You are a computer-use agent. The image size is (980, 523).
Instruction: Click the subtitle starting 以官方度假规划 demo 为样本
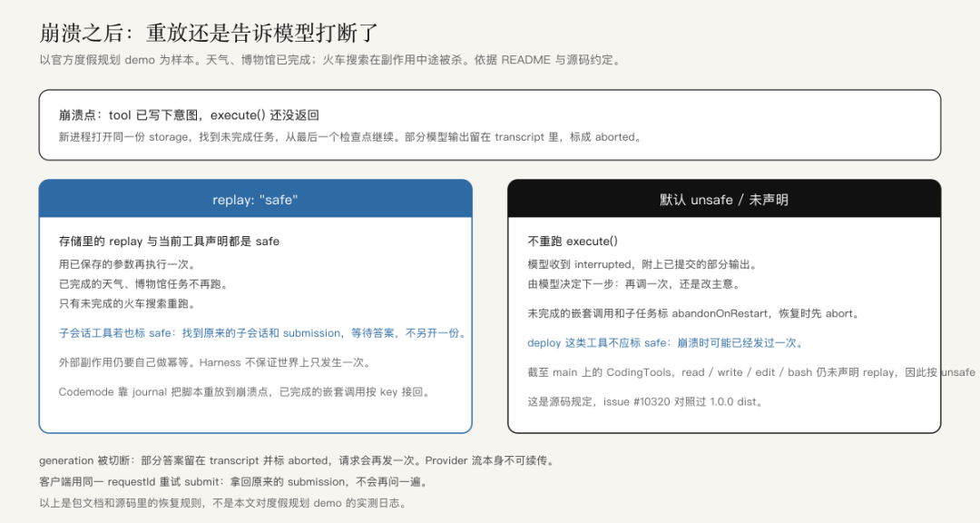pos(330,60)
